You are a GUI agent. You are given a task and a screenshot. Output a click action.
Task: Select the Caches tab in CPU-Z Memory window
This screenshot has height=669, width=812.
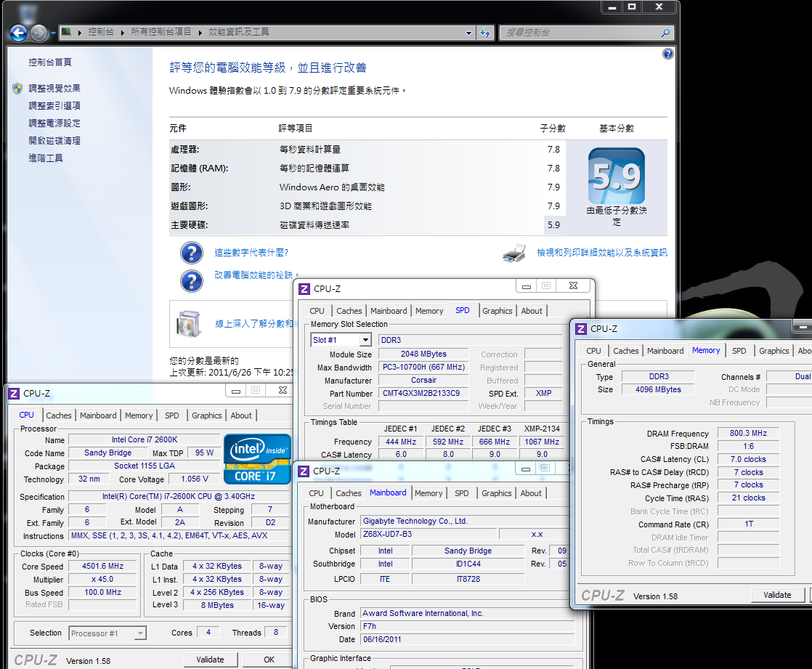tap(625, 351)
